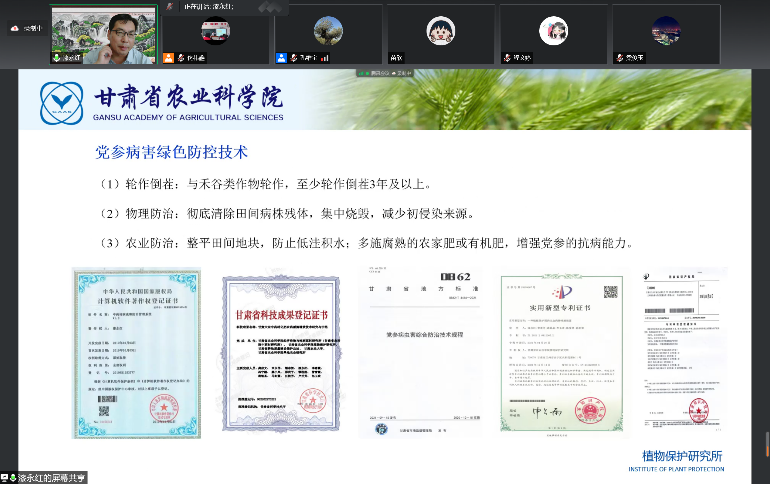
Task: Click the 党参病害绿色防控技术 slide heading
Action: (171, 153)
